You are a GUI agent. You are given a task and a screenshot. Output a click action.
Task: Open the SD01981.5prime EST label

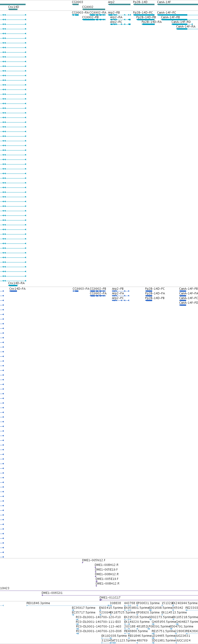click(x=164, y=641)
